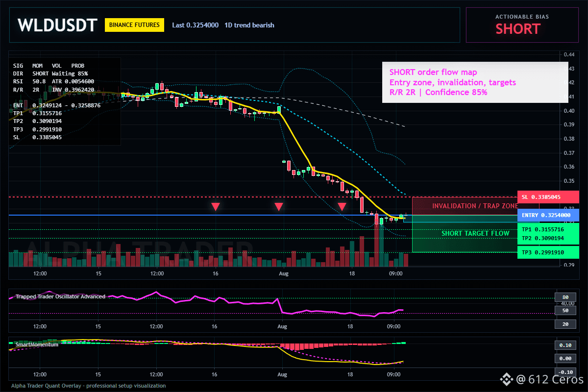The image size is (588, 392).
Task: Click the TP3 0.2991910 green tag on the price axis
Action: click(548, 252)
